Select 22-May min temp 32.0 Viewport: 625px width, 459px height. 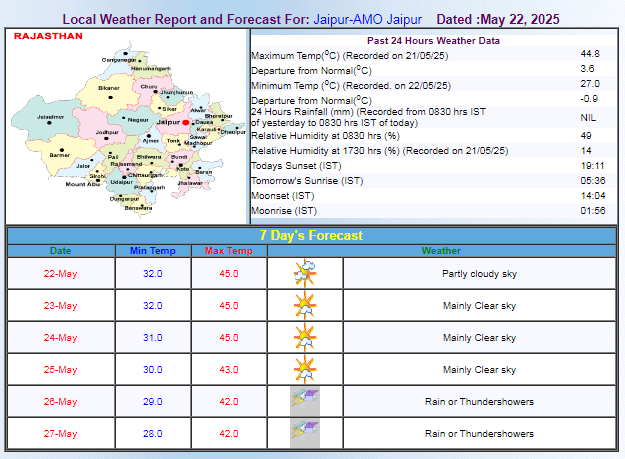coord(153,274)
